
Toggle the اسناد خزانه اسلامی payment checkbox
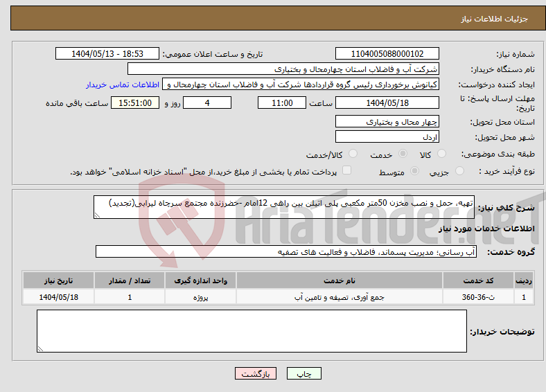347,170
